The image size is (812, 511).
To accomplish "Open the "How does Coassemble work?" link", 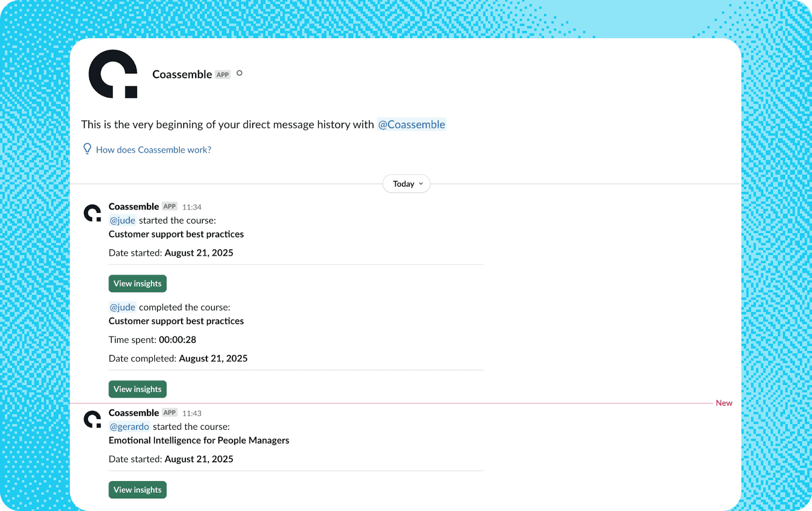I will [x=153, y=150].
